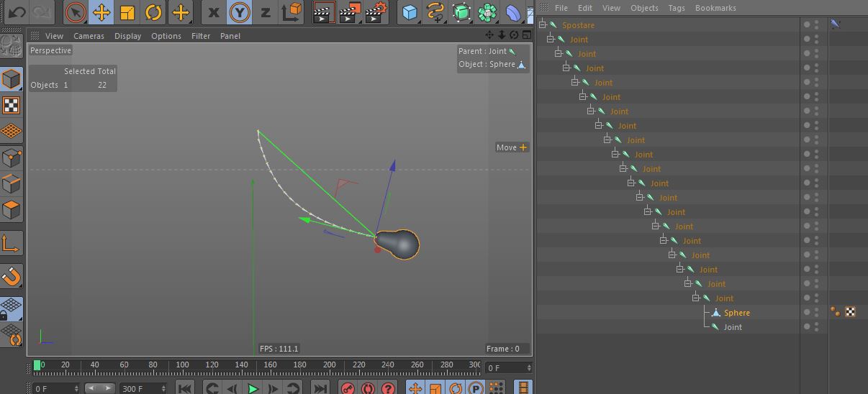Collapse the Spostare object tree
The height and width of the screenshot is (394, 868).
coord(543,25)
